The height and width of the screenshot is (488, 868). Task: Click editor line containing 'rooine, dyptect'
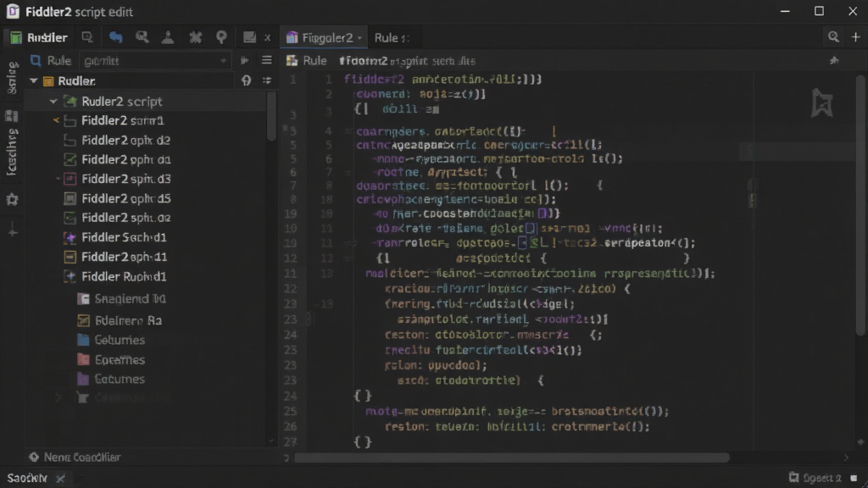click(446, 173)
